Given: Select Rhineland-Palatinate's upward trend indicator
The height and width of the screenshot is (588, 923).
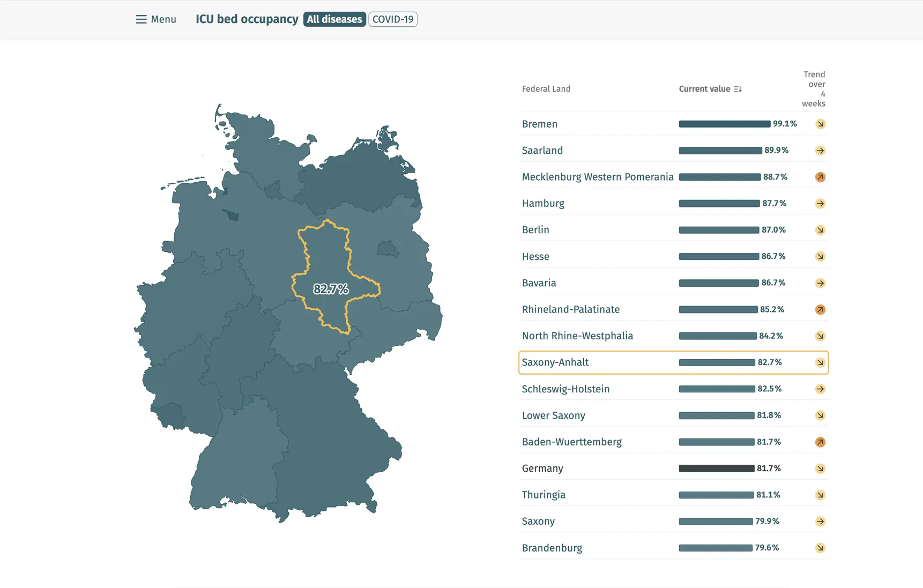Looking at the screenshot, I should click(820, 309).
